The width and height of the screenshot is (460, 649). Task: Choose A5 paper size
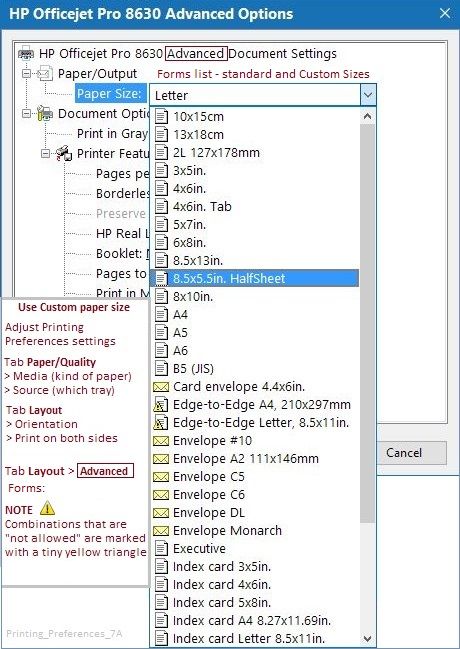point(254,332)
